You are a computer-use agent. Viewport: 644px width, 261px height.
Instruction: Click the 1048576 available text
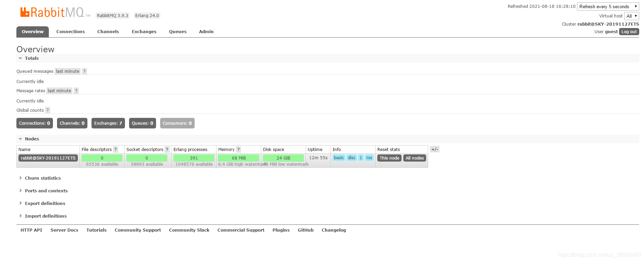tap(194, 164)
